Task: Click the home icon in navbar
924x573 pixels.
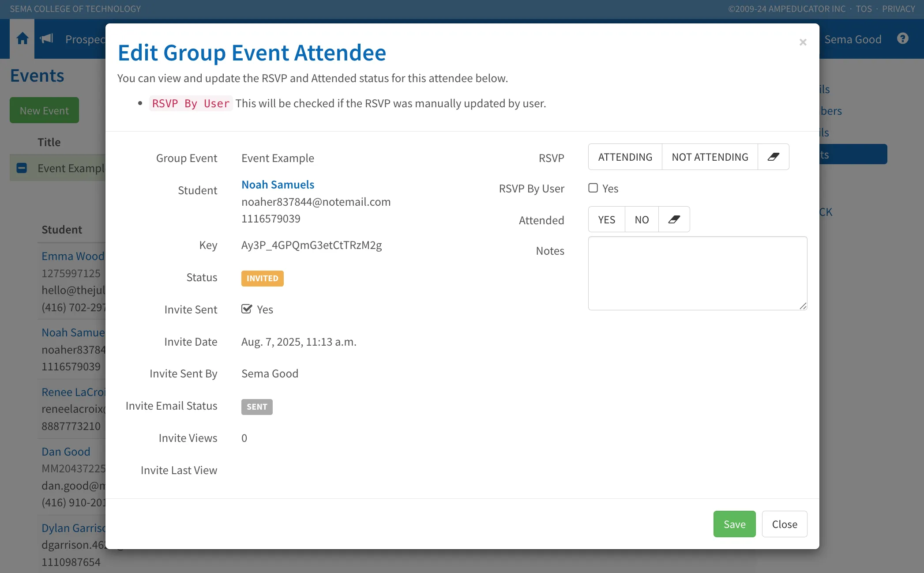Action: (x=22, y=39)
